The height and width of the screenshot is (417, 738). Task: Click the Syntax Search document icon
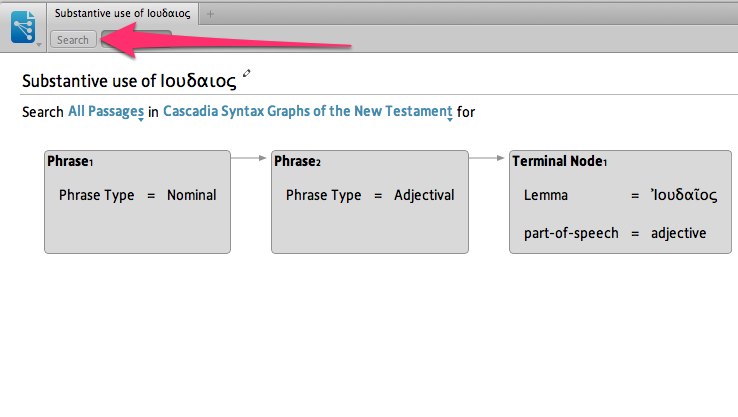(22, 24)
